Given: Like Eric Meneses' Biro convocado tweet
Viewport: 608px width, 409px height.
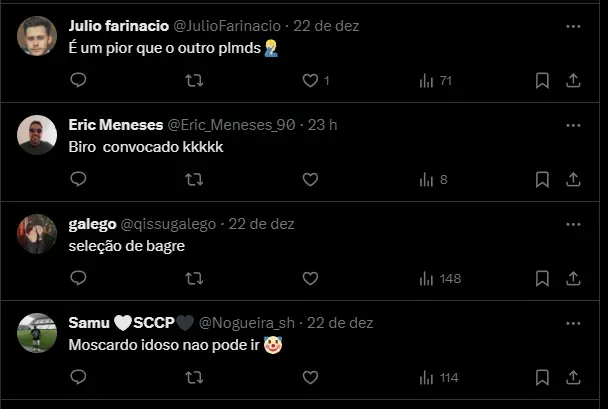Looking at the screenshot, I should [310, 180].
